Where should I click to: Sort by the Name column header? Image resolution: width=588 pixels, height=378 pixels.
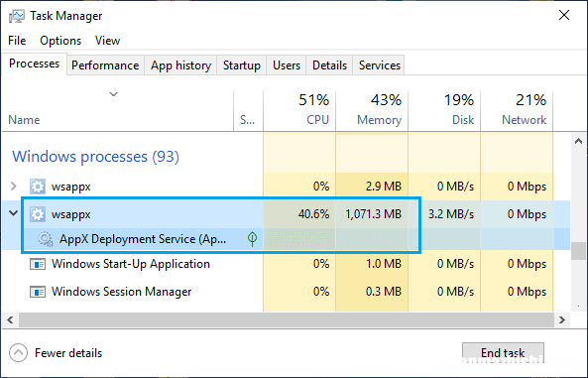click(117, 111)
